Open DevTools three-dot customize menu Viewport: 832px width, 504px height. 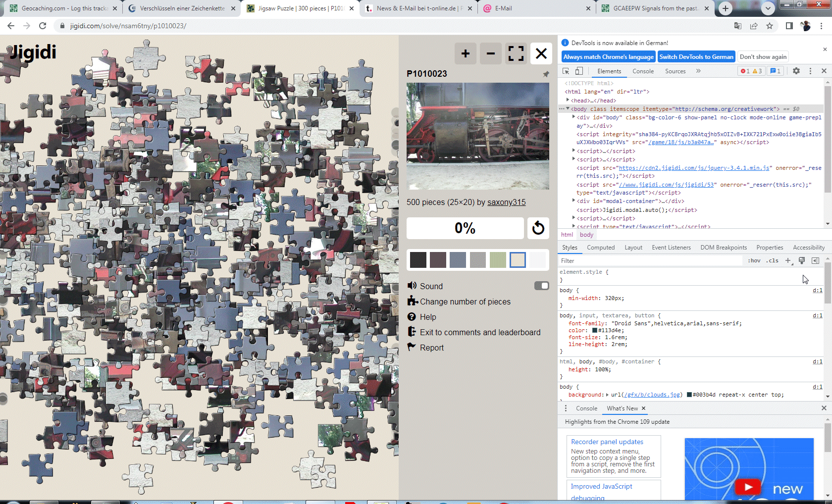(810, 71)
